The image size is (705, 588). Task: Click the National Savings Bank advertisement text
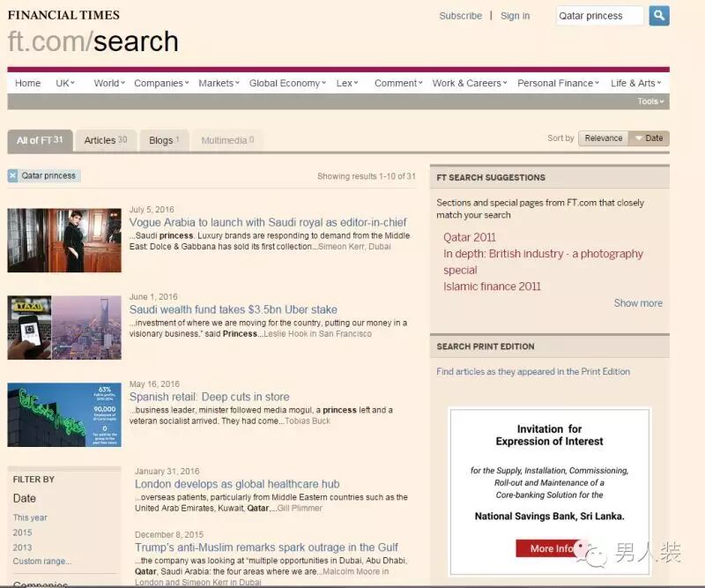coord(549,516)
